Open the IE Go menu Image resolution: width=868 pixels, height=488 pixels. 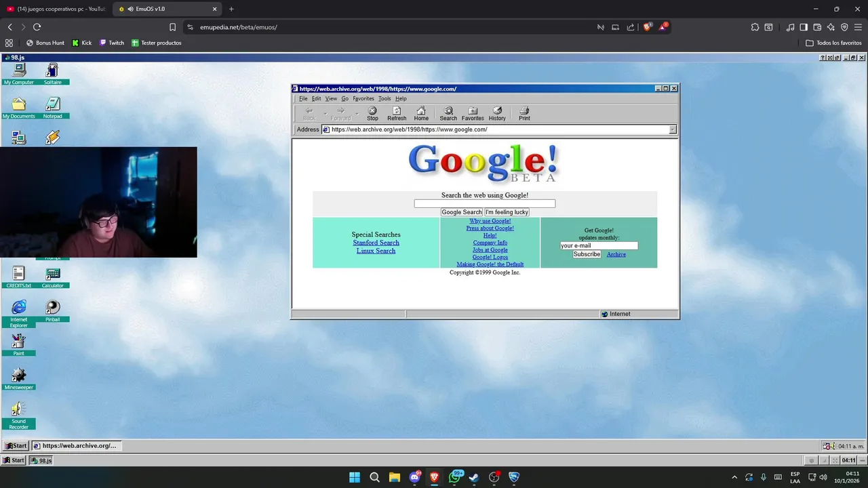344,98
